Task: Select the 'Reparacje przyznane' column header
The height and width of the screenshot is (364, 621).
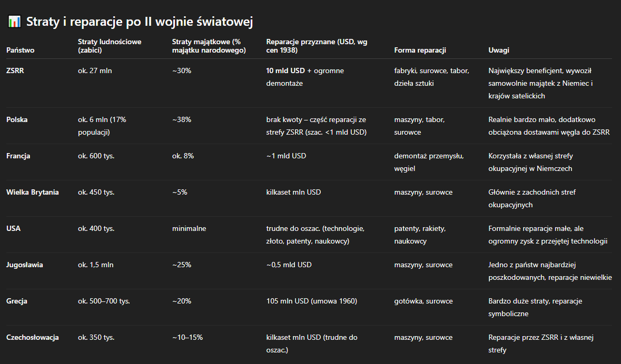Action: [x=317, y=46]
